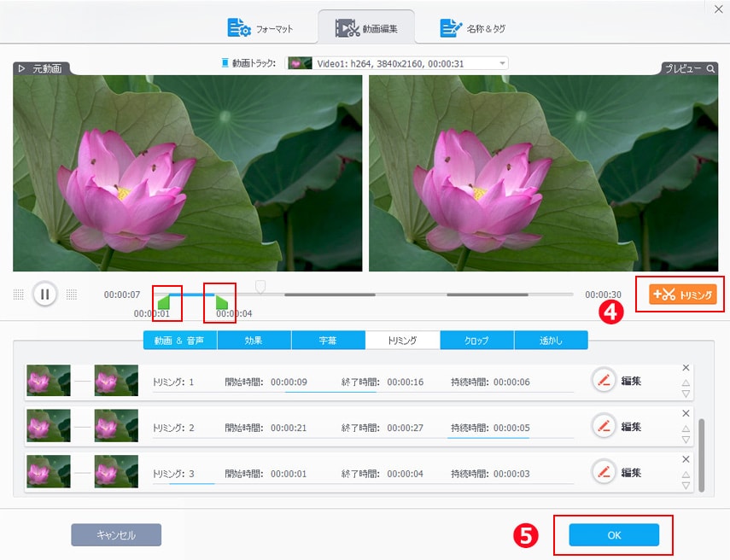
Task: Delete Trimming 1 clip with its X icon
Action: (686, 368)
